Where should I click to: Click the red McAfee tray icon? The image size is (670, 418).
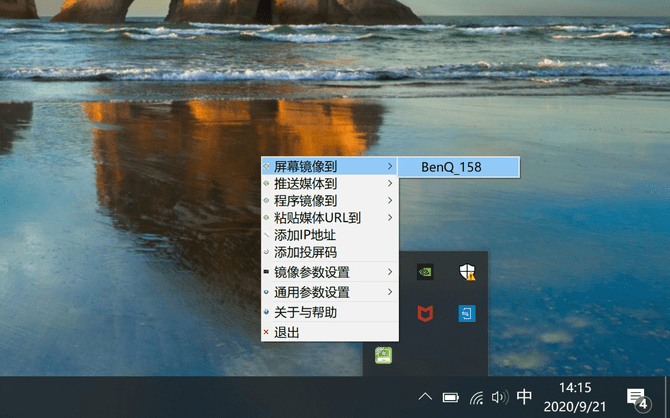click(425, 313)
